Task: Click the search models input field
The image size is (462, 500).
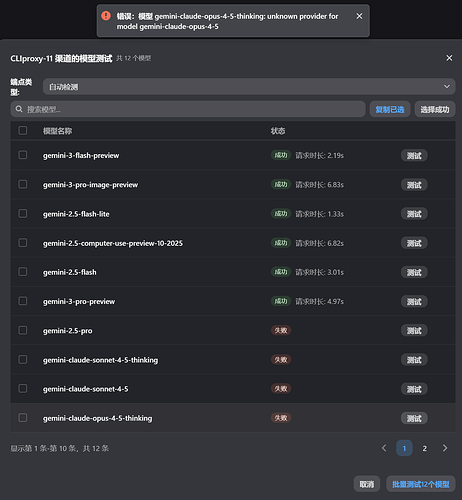Action: (x=188, y=109)
